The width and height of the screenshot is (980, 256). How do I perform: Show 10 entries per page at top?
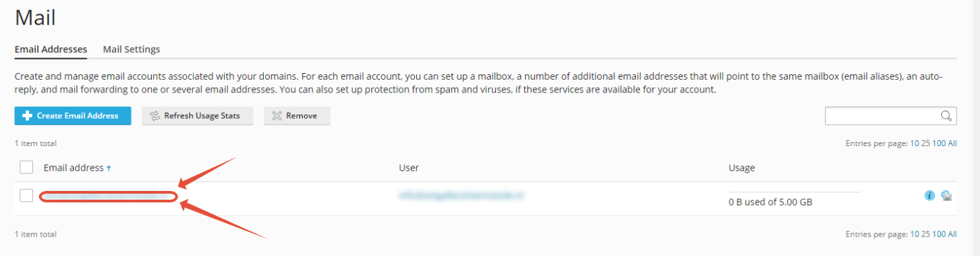point(914,143)
